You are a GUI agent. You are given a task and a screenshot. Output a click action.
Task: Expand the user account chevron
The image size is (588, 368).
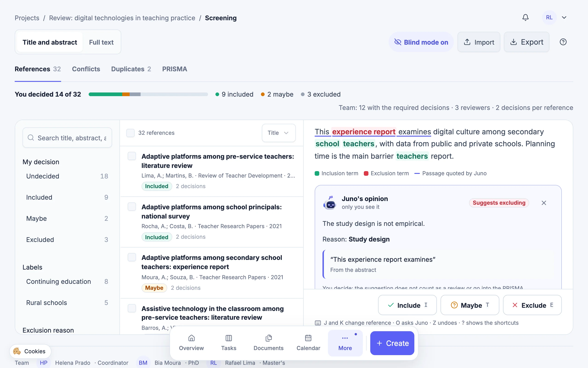(x=564, y=17)
